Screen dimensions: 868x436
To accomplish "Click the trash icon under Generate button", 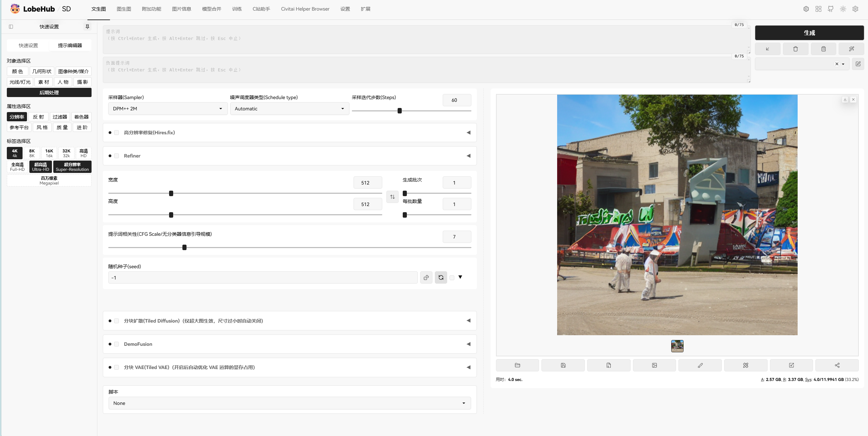I will point(795,49).
